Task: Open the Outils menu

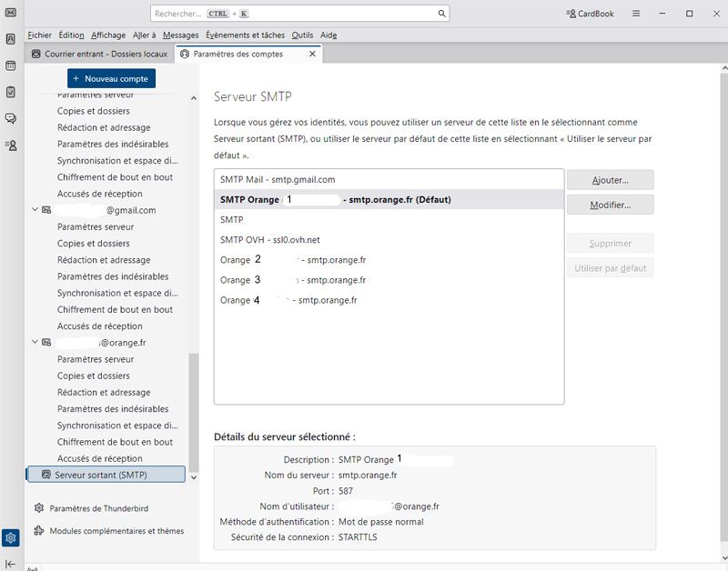Action: [302, 35]
